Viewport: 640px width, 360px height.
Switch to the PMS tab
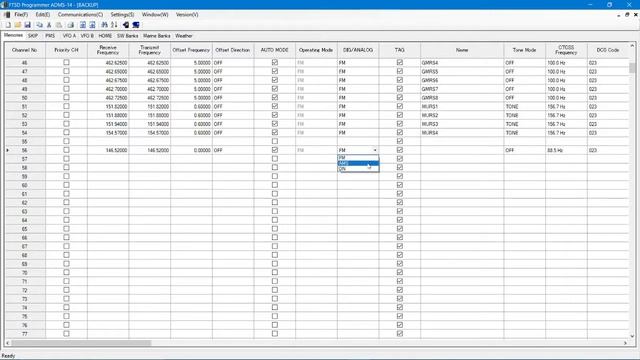pyautogui.click(x=50, y=36)
